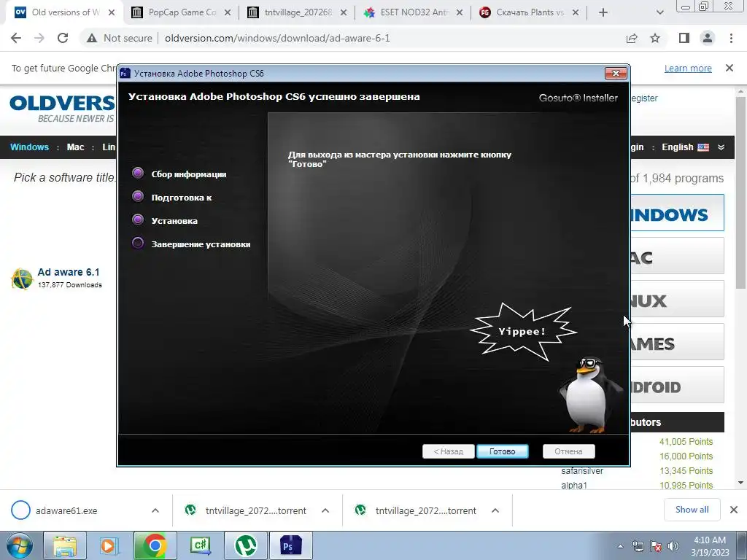747x560 pixels.
Task: Show hidden system tray icons
Action: click(620, 546)
